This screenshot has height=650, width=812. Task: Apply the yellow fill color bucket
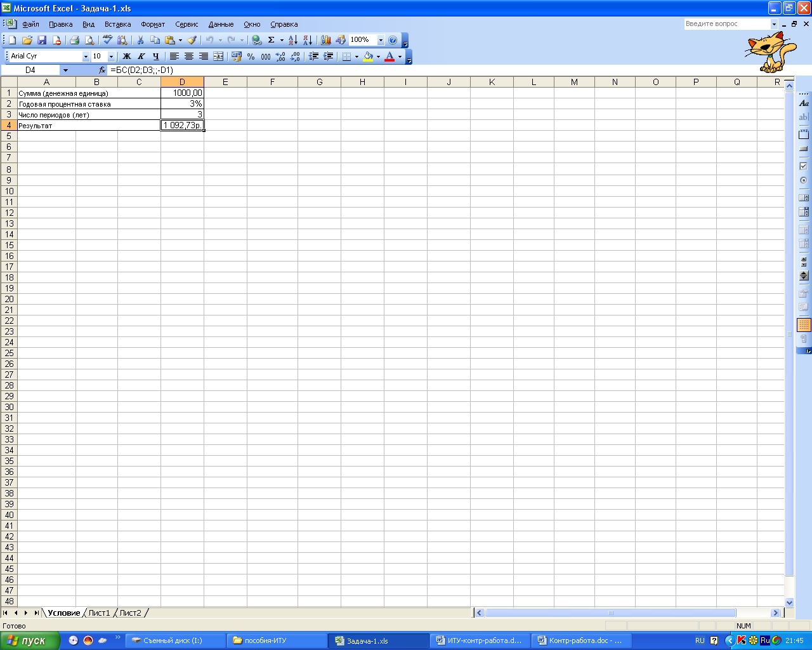(368, 56)
